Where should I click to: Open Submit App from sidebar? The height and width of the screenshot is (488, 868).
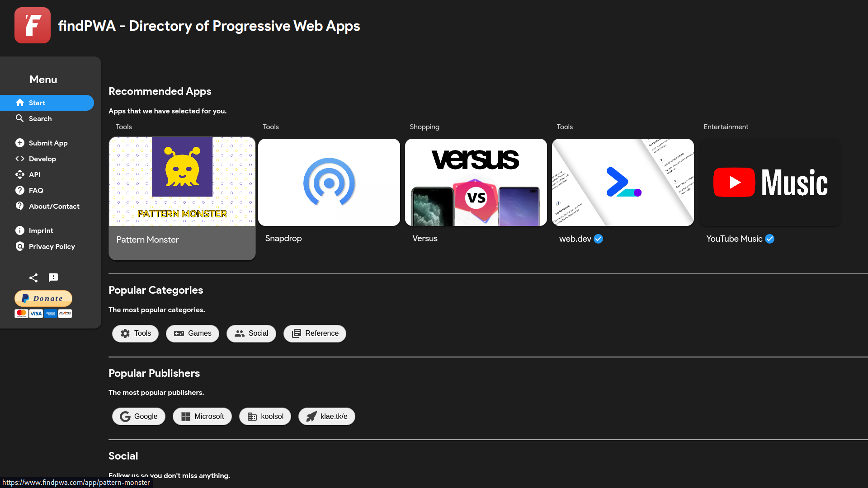click(x=48, y=143)
